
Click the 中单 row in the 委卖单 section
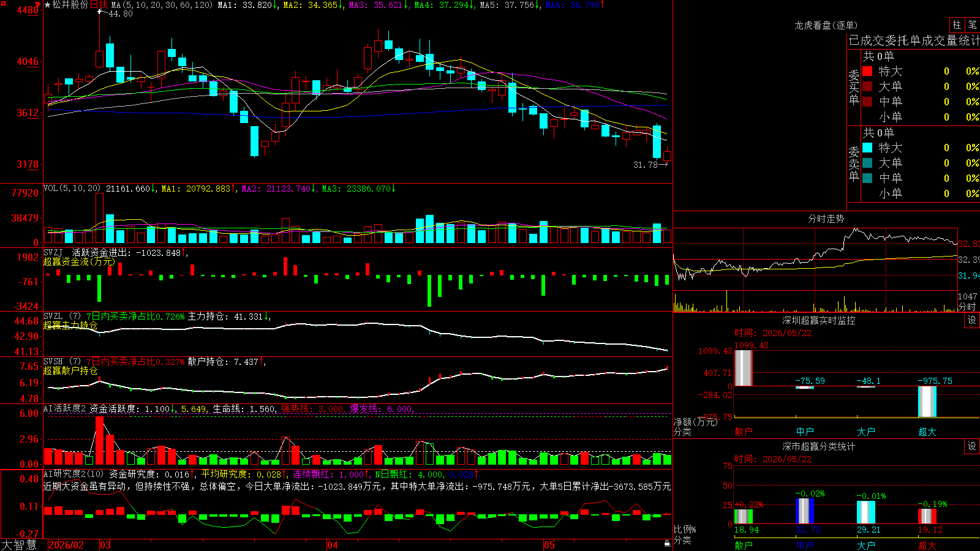click(x=921, y=178)
